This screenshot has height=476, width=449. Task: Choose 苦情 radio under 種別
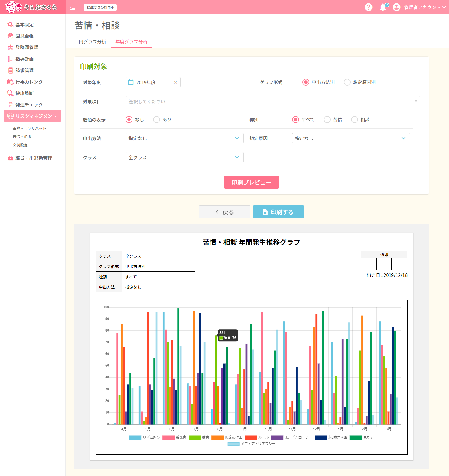pos(327,120)
